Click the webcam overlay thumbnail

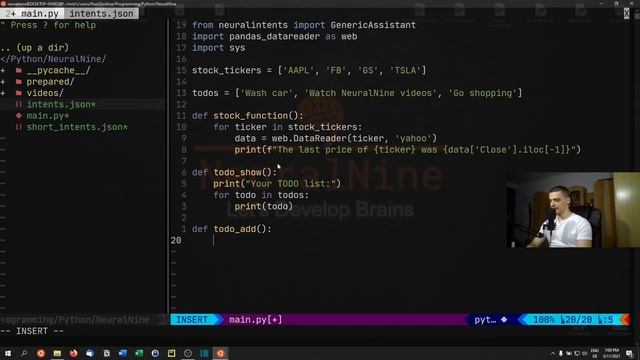[573, 210]
